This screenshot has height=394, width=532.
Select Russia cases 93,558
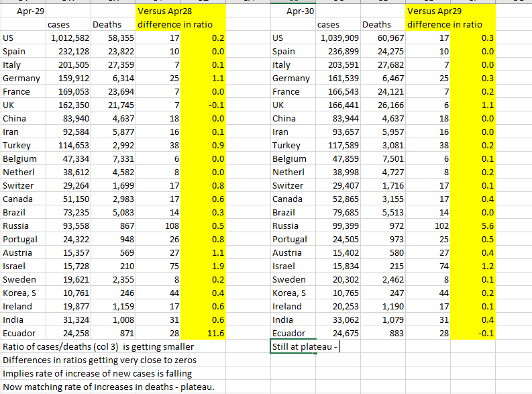(x=68, y=226)
